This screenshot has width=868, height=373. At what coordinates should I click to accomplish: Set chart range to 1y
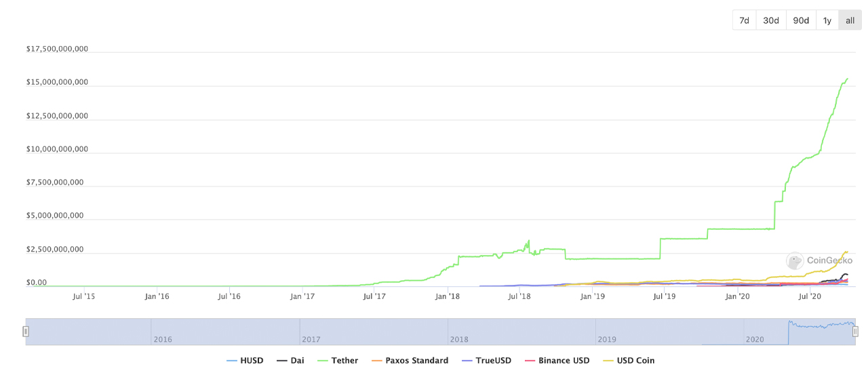(827, 20)
